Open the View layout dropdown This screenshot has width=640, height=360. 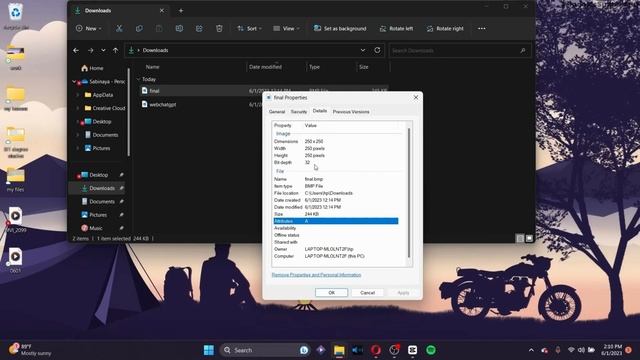pyautogui.click(x=286, y=29)
